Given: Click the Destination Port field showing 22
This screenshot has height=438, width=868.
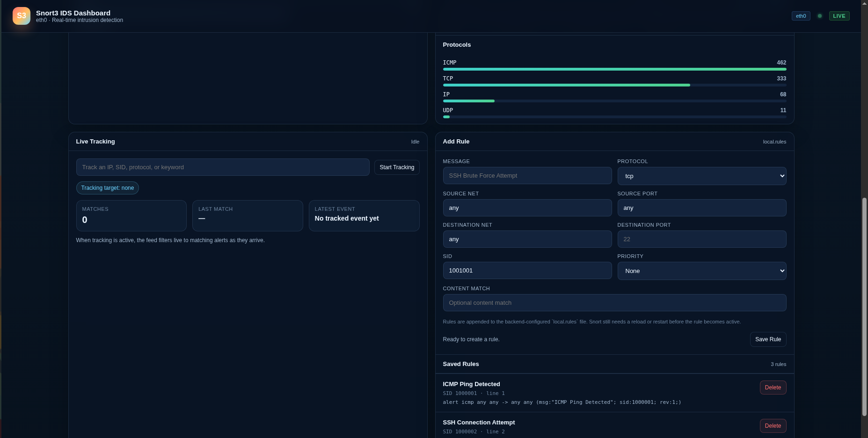Looking at the screenshot, I should tap(701, 239).
